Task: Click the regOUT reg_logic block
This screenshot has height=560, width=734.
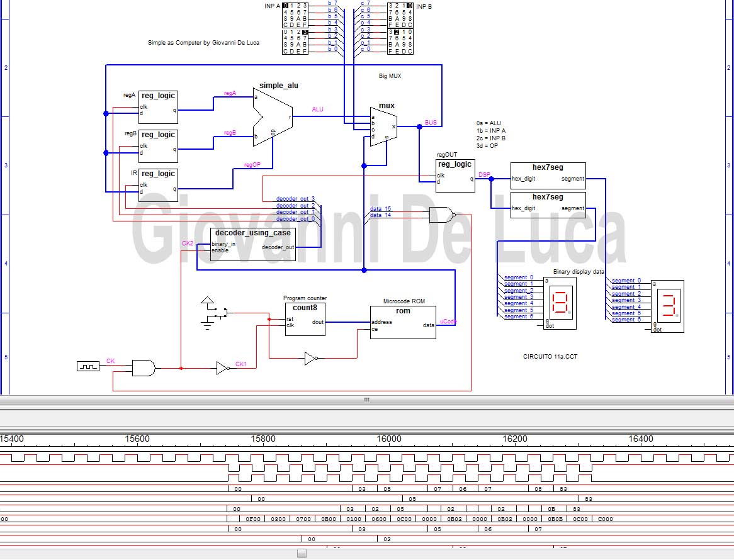Action: coord(455,176)
